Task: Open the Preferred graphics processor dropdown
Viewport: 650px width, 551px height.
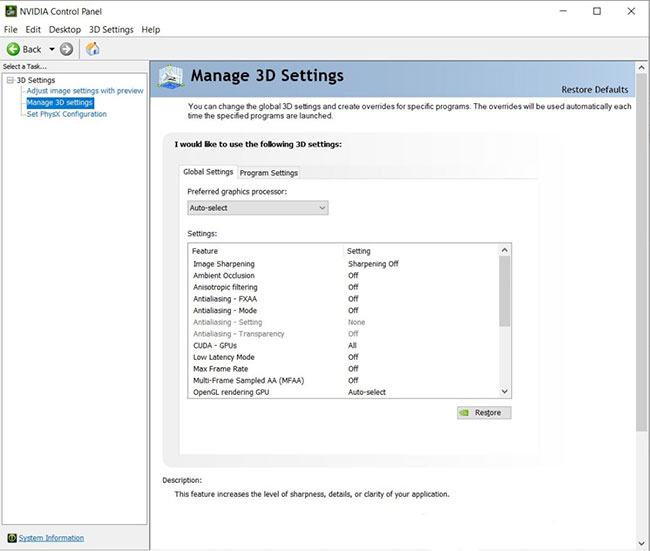Action: 257,208
